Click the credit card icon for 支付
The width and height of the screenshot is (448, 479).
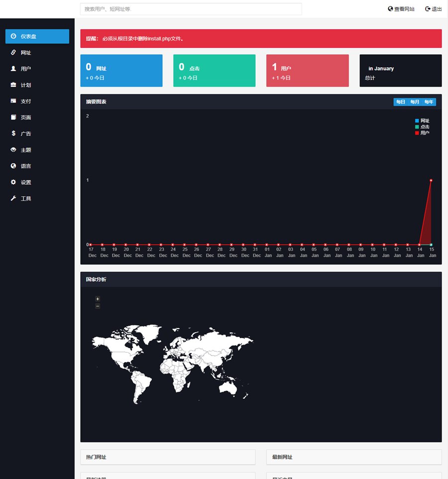(13, 101)
